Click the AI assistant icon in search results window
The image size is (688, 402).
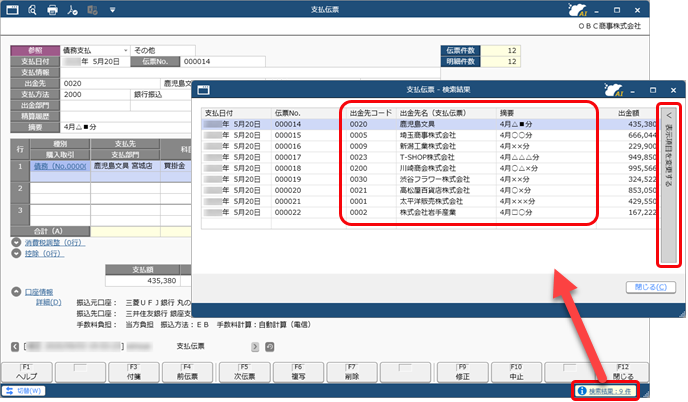(x=614, y=90)
